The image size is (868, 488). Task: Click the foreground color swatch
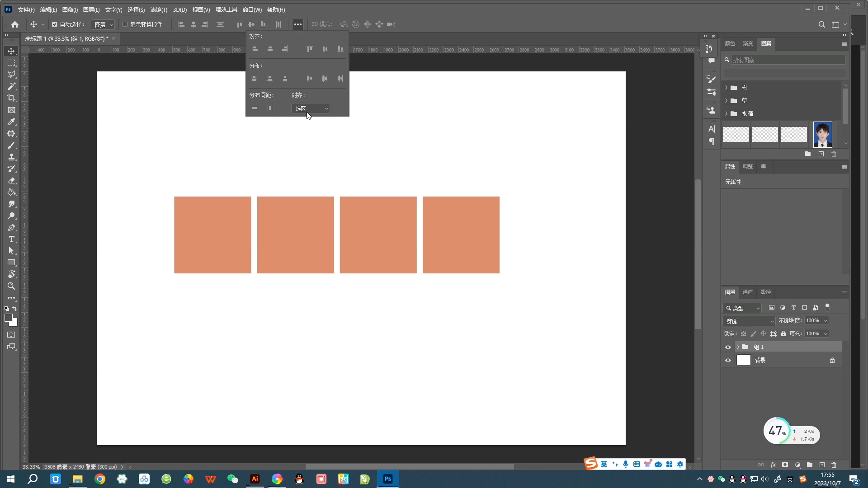[8, 318]
